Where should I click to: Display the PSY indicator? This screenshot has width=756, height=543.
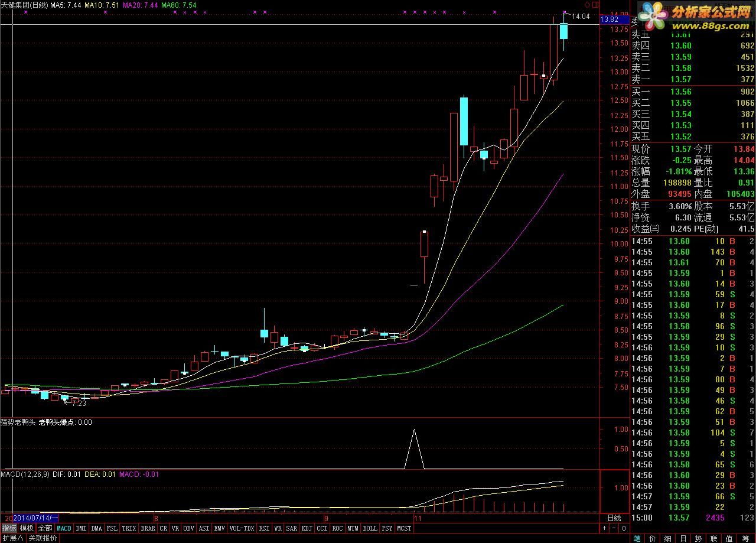pyautogui.click(x=387, y=528)
